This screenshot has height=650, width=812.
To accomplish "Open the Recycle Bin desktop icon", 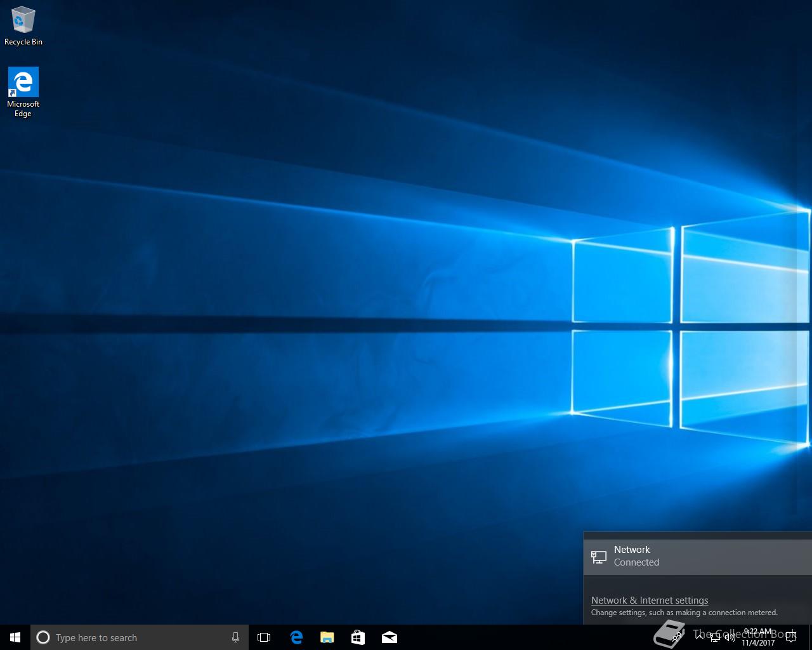I will coord(23,25).
